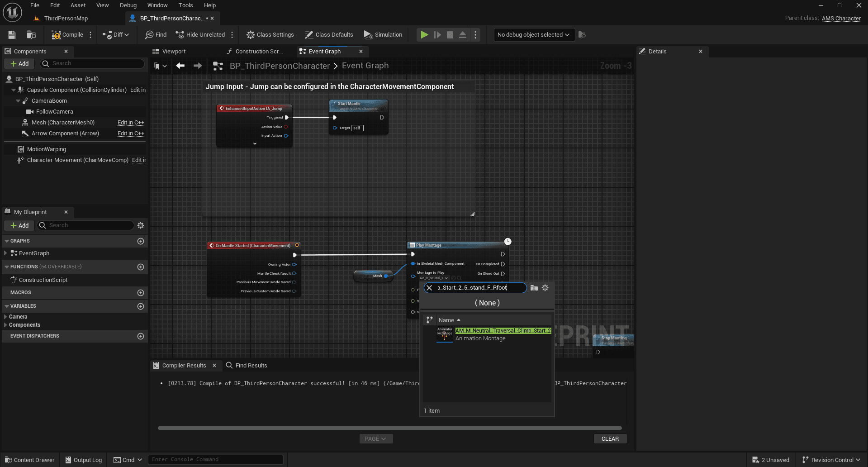Open the Diff dropdown
The height and width of the screenshot is (467, 868).
116,35
